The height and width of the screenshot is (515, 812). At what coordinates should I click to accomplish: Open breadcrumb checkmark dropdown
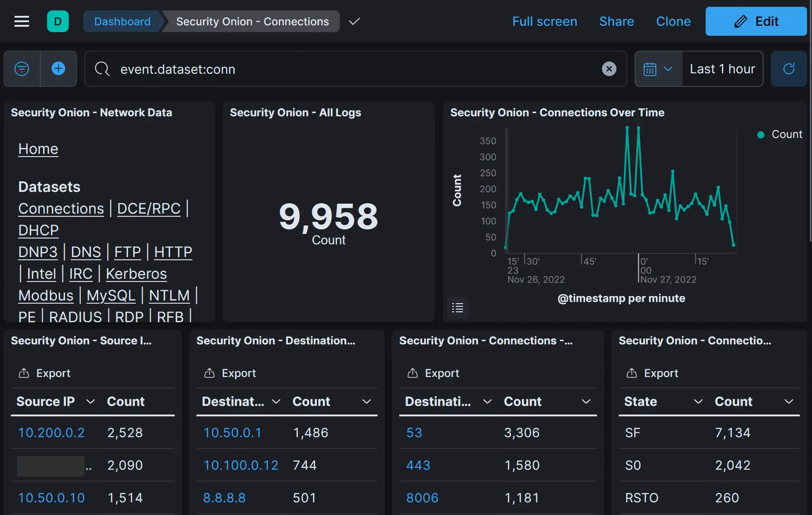point(354,21)
